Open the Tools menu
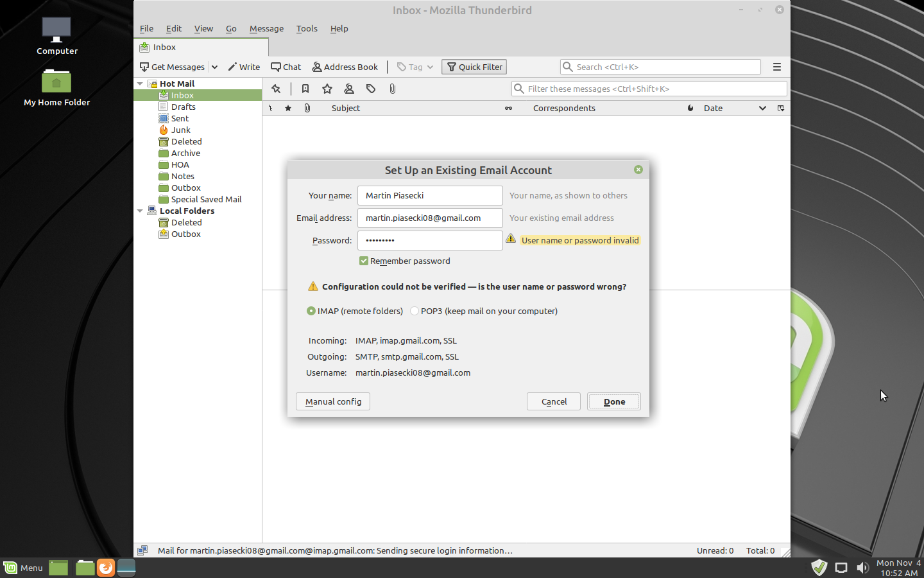This screenshot has height=578, width=924. (x=307, y=28)
